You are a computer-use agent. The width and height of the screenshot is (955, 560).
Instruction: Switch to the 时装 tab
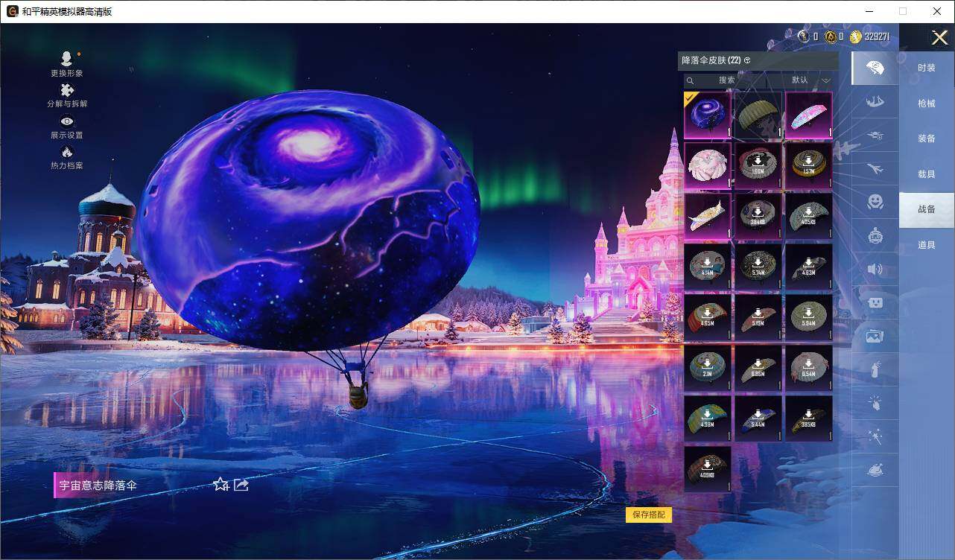point(927,69)
